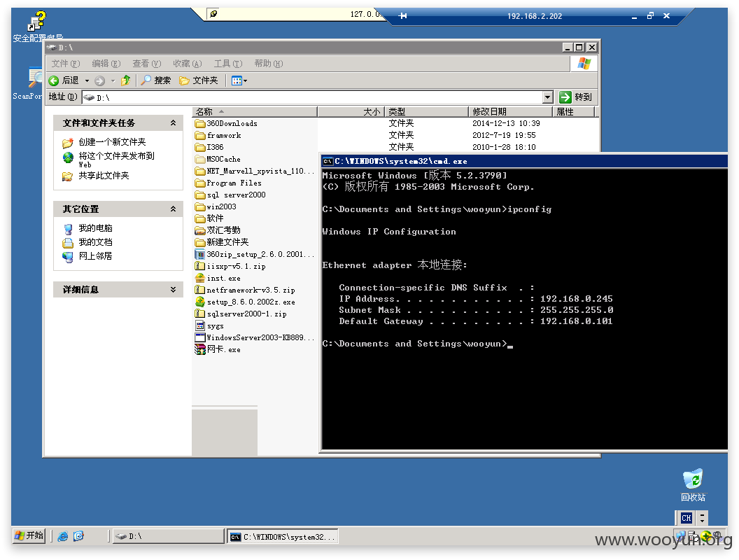Select the sqlserver2000-1.zip archive icon
This screenshot has width=739, height=560.
point(200,314)
